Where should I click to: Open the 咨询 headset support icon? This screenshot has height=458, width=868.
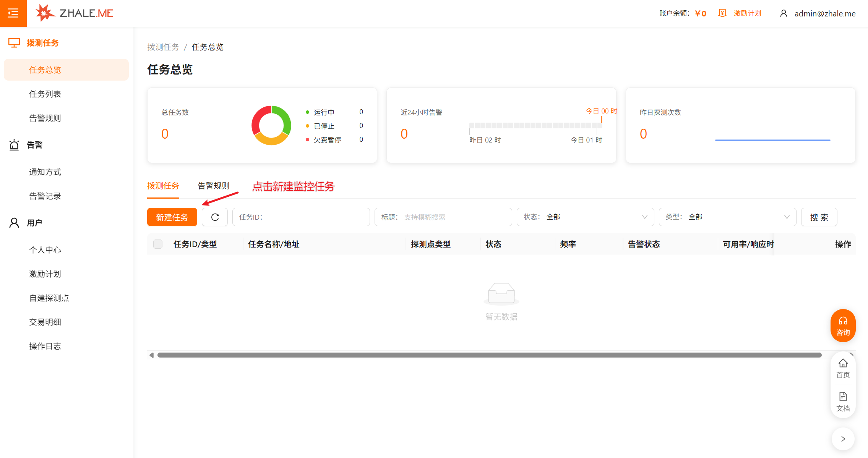click(843, 325)
